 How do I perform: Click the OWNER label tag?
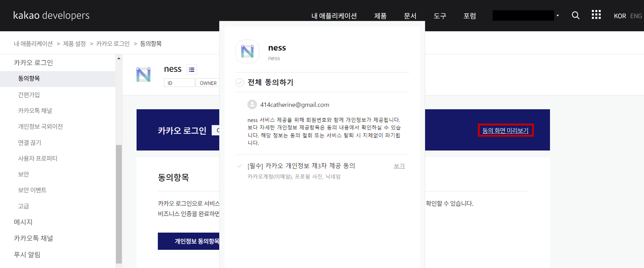(x=208, y=83)
